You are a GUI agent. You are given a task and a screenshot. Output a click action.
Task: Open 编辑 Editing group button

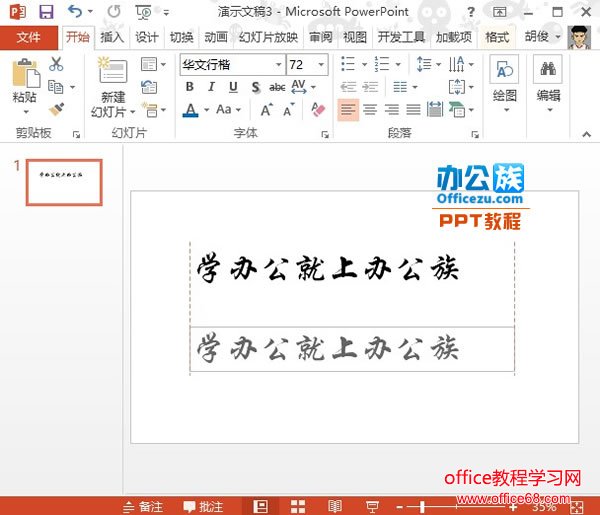click(548, 84)
